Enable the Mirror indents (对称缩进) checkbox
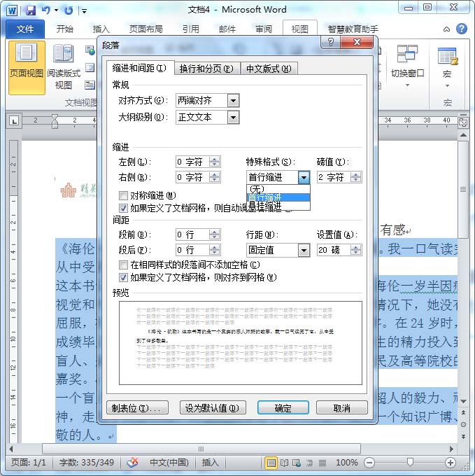The height and width of the screenshot is (476, 475). [x=124, y=196]
